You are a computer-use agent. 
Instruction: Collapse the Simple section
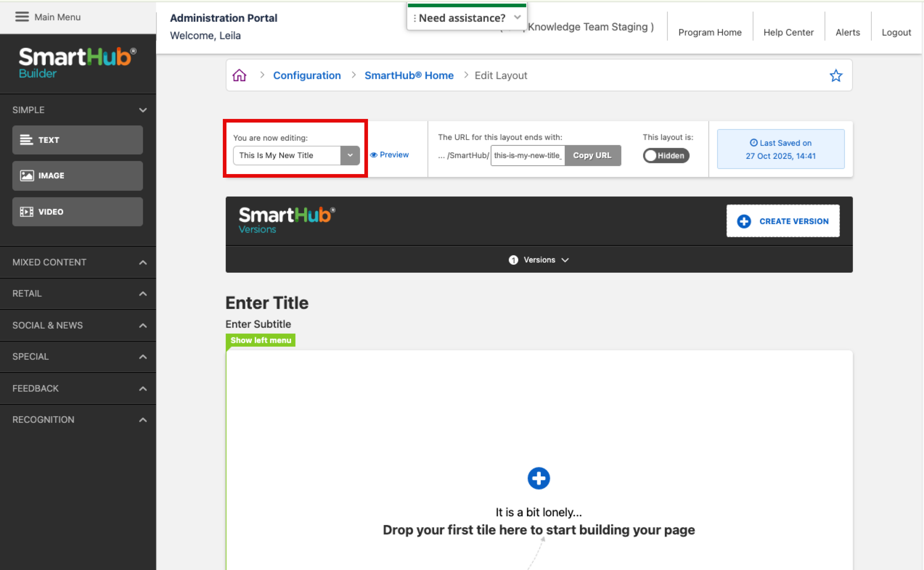tap(143, 110)
